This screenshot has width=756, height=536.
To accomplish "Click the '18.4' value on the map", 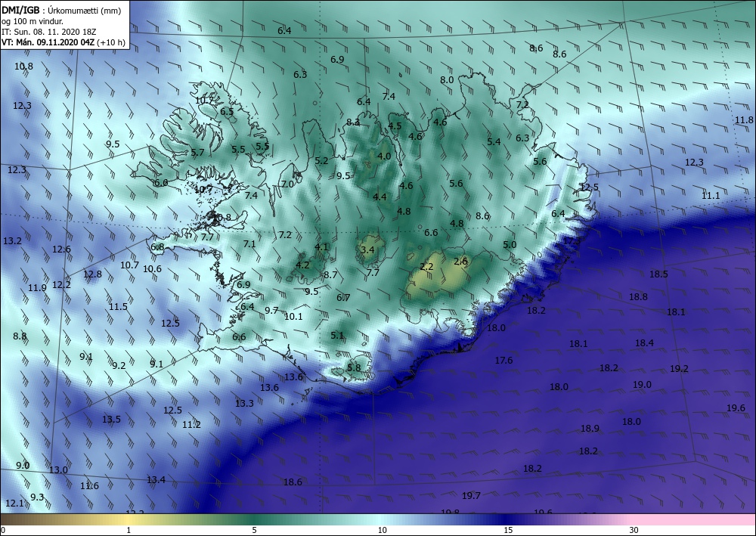I will point(645,343).
